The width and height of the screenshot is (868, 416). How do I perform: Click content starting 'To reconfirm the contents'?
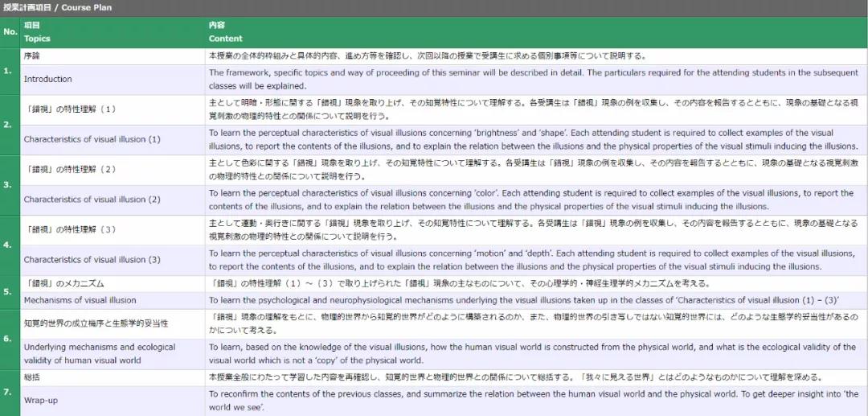(536, 401)
